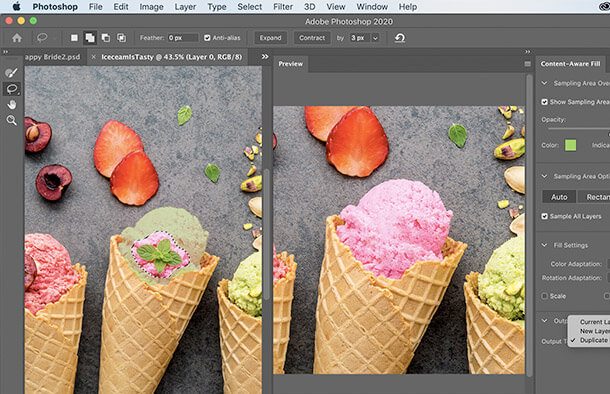Viewport: 610px width, 394px height.
Task: Expand the tools panel double-arrow
Action: (5, 52)
